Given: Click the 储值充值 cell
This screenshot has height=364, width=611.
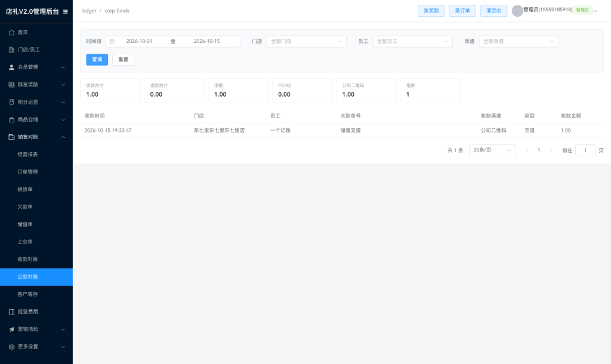Looking at the screenshot, I should coord(350,131).
